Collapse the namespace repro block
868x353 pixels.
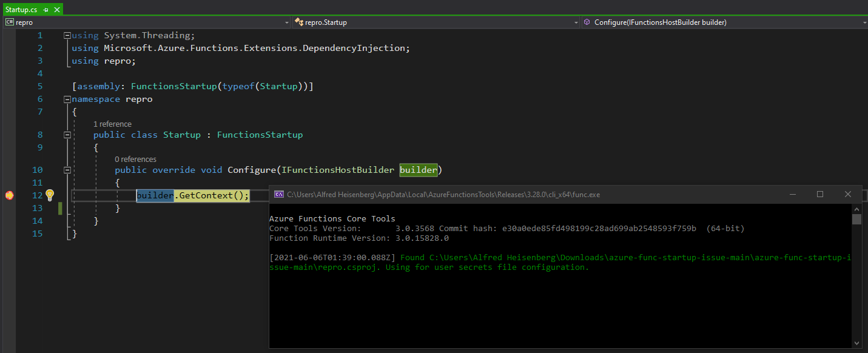point(67,99)
